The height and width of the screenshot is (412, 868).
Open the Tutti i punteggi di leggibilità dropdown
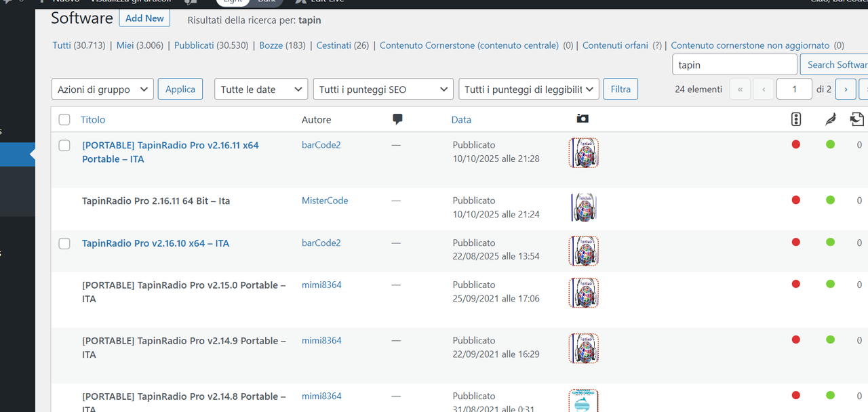click(x=529, y=89)
